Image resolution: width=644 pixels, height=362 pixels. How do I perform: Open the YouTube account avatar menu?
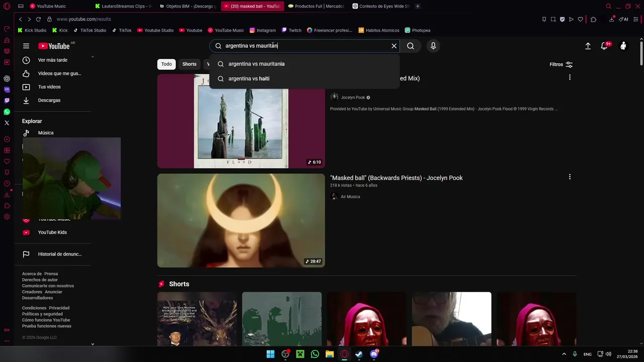[x=623, y=46]
